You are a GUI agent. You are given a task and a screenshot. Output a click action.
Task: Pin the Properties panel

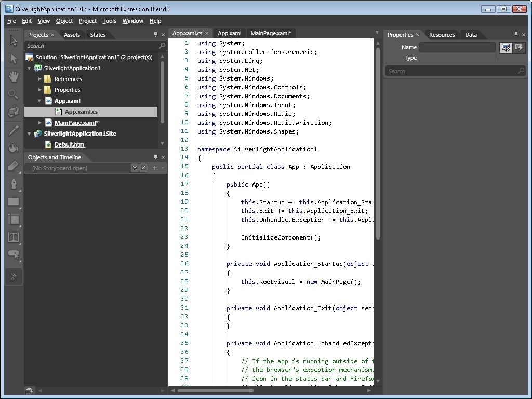[516, 35]
